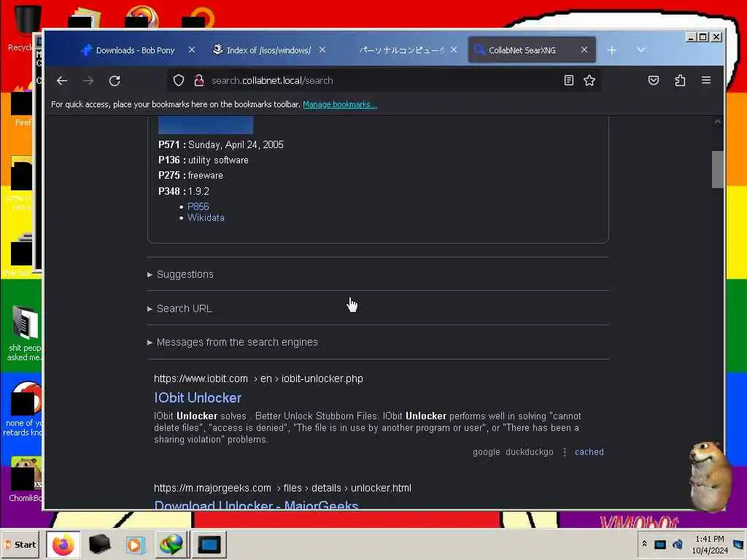Image resolution: width=747 pixels, height=560 pixels.
Task: Open the P856 link
Action: coord(198,206)
